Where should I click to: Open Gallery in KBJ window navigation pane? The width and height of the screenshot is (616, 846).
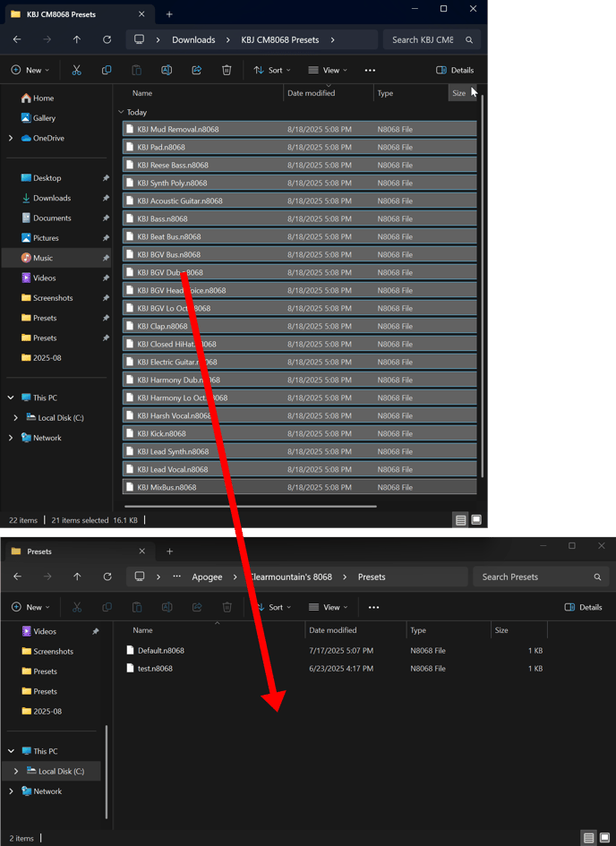coord(56,118)
